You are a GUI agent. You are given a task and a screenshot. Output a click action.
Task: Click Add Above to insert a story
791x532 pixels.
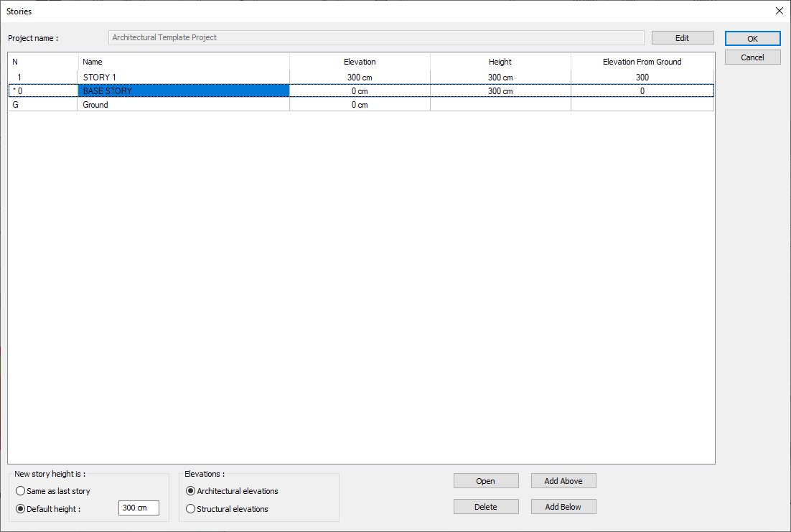[563, 481]
